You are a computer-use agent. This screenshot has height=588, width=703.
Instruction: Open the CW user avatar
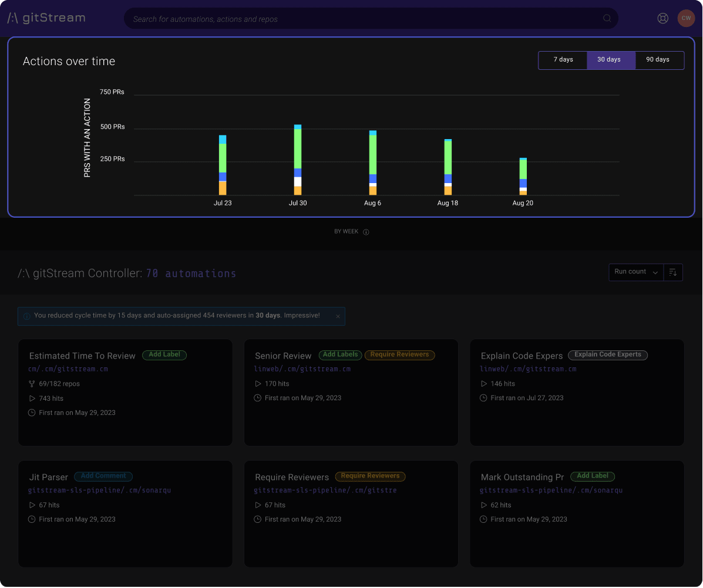point(686,18)
